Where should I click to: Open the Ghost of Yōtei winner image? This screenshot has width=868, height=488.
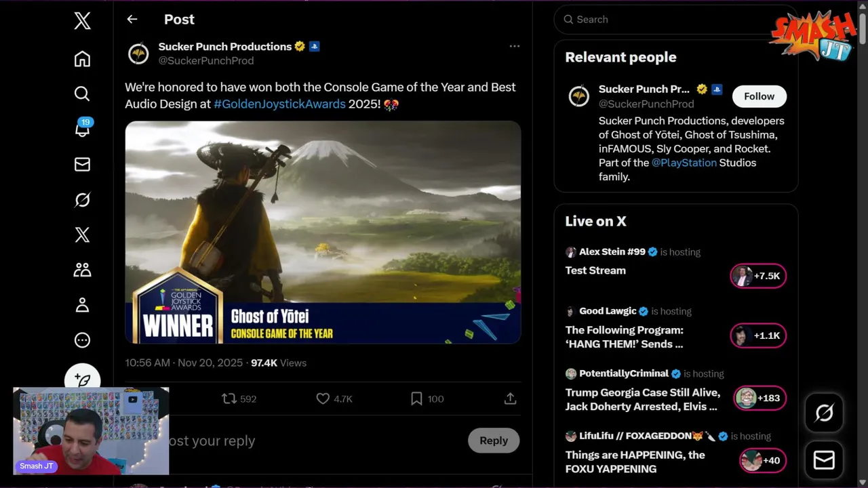[323, 232]
